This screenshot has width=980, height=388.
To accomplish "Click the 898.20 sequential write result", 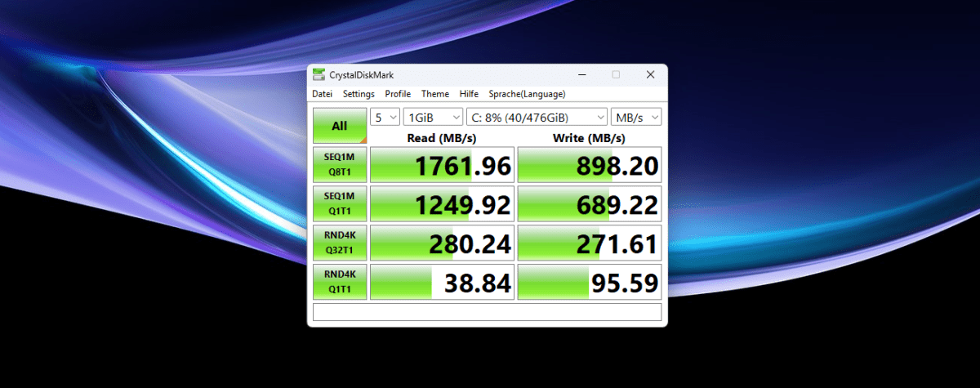I will click(x=590, y=165).
